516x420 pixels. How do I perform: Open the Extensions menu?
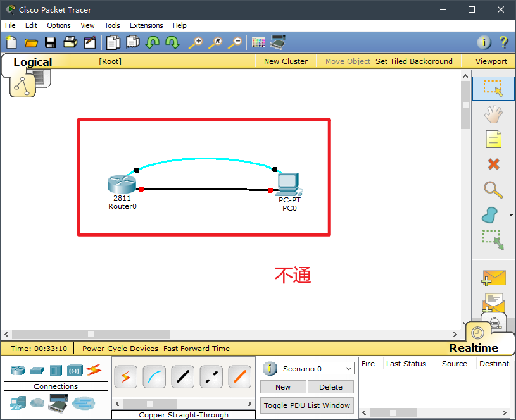[x=146, y=25]
